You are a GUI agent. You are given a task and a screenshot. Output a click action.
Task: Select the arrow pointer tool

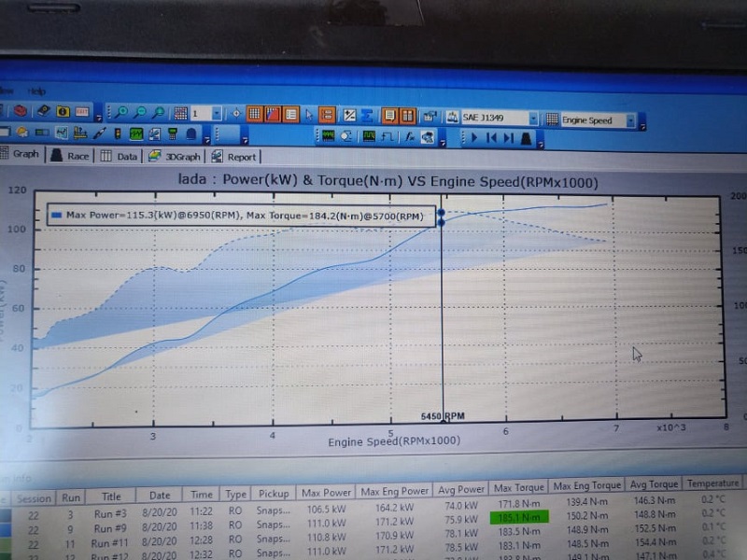[x=309, y=115]
